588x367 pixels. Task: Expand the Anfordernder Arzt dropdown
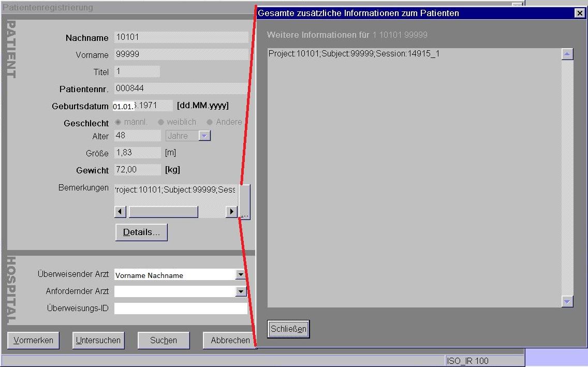[x=240, y=292]
